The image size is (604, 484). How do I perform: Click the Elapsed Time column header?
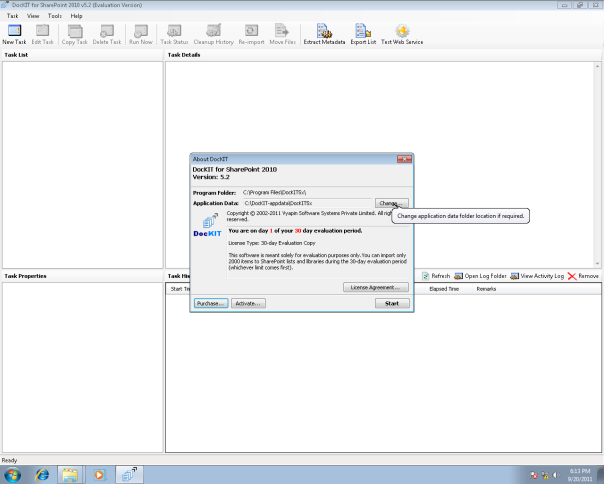tap(444, 289)
